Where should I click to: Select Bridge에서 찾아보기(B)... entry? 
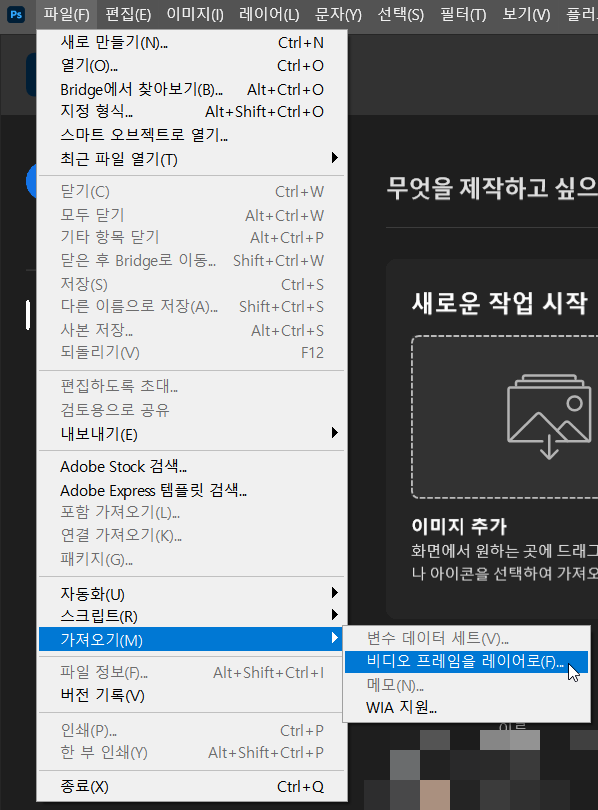[192, 89]
